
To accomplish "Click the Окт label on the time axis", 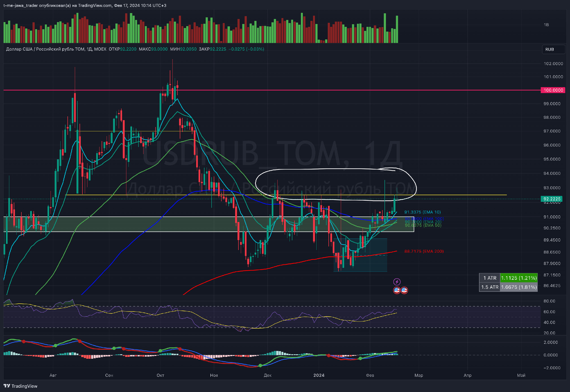I will [x=161, y=375].
